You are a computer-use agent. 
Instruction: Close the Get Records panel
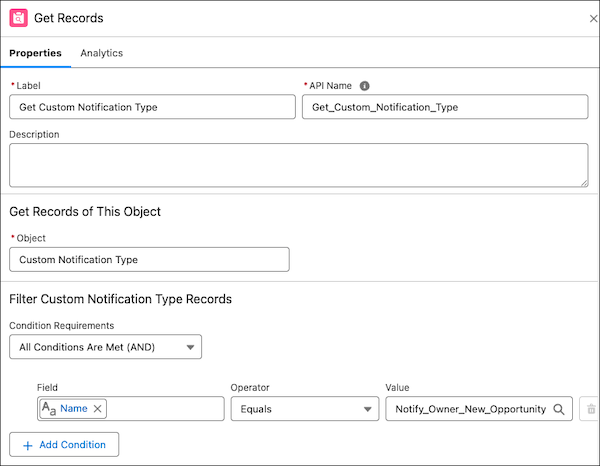593,18
